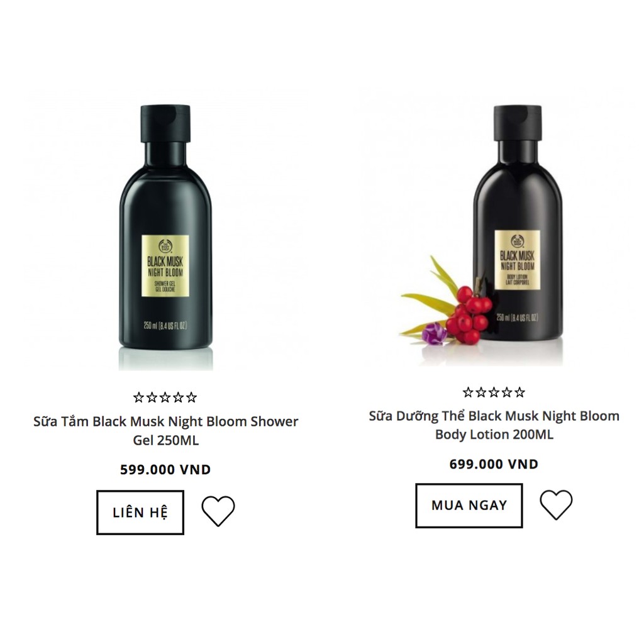Screen dimensions: 644x644
Task: Open the Shower Gel bottle product image
Action: (166, 237)
